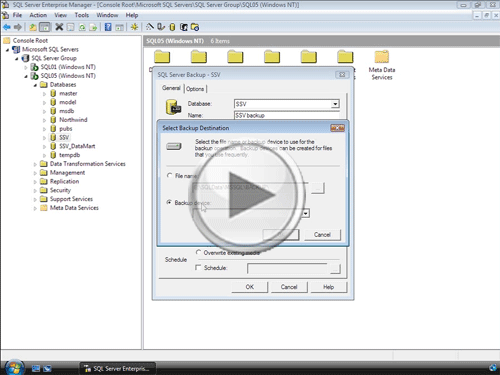Screen dimensions: 500x375
Task: Click the New Database cylinder icon
Action: point(172,27)
